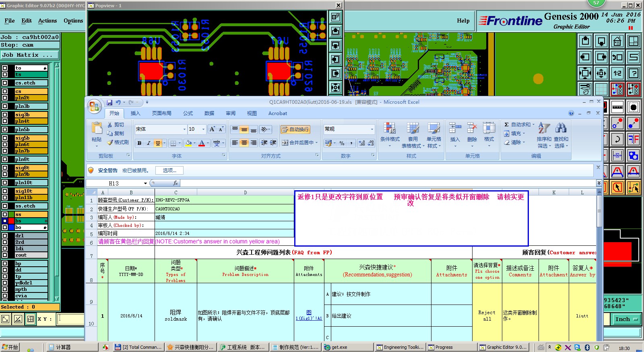Click the tools and palette icon
Screen dimensions: 644x352
click(x=585, y=89)
